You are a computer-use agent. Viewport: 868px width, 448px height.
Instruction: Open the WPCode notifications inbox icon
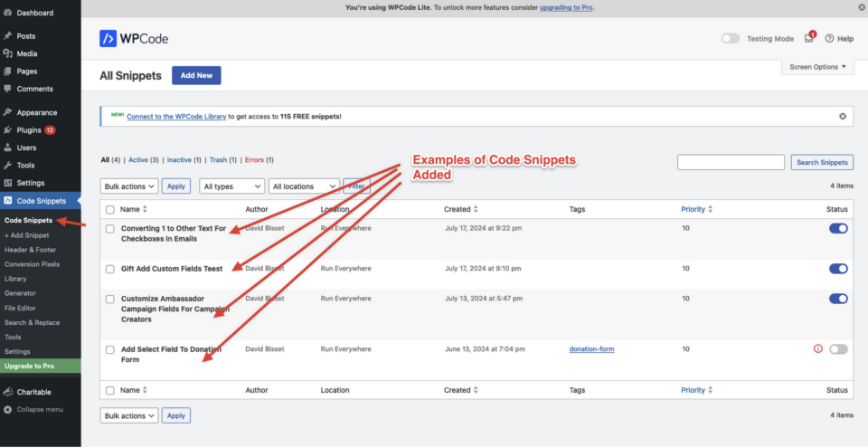pyautogui.click(x=809, y=38)
